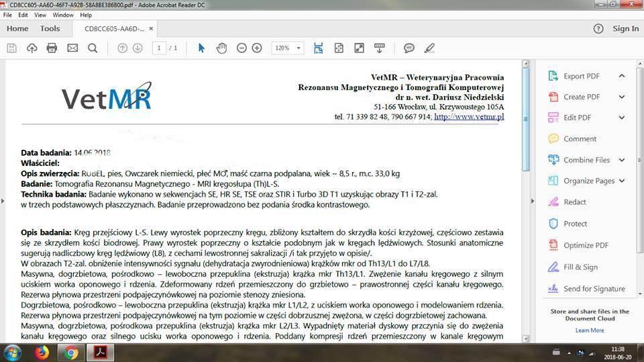The width and height of the screenshot is (644, 362).
Task: Click the zoom out minus icon
Action: coord(241,48)
